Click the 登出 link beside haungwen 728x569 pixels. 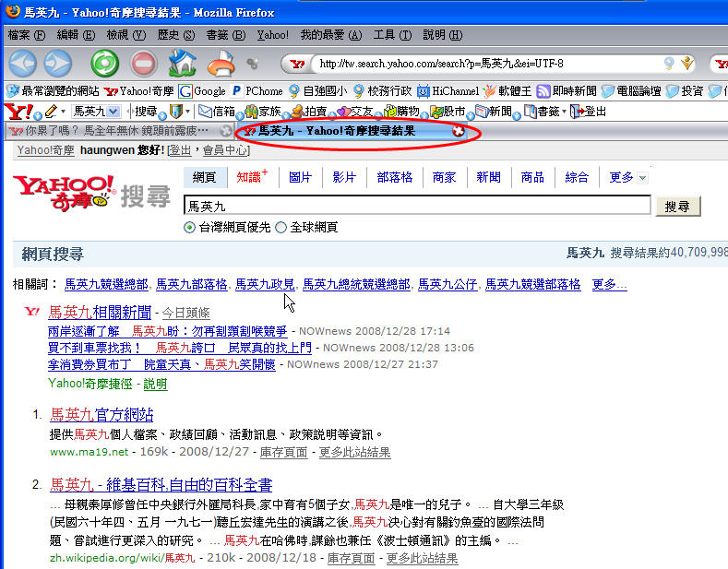tap(180, 150)
